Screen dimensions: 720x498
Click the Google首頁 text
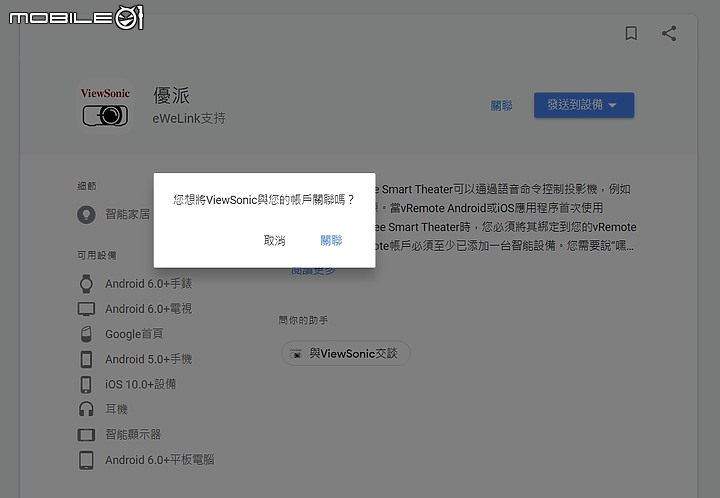134,334
